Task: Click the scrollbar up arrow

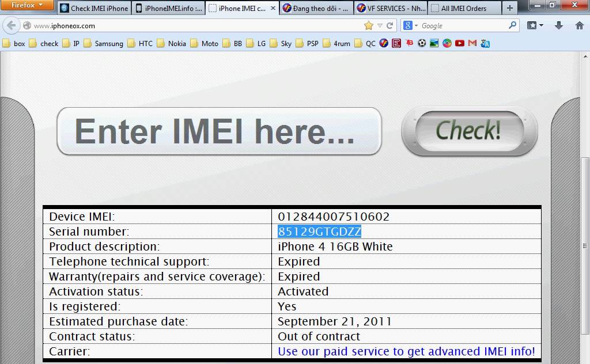Action: [585, 56]
